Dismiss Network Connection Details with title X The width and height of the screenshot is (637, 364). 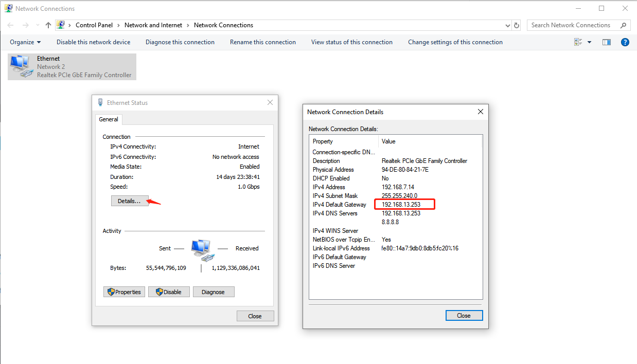coord(481,112)
